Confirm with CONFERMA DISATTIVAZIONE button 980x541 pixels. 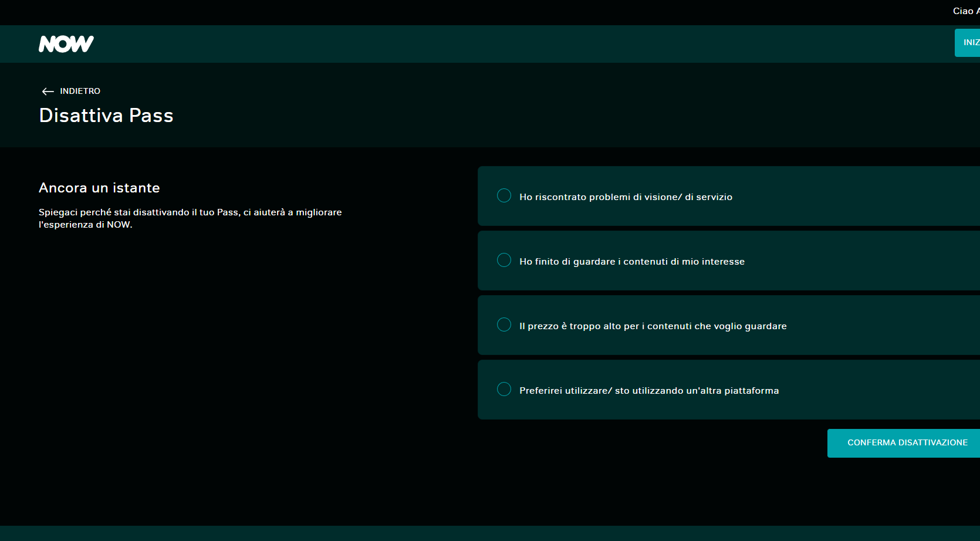(904, 443)
